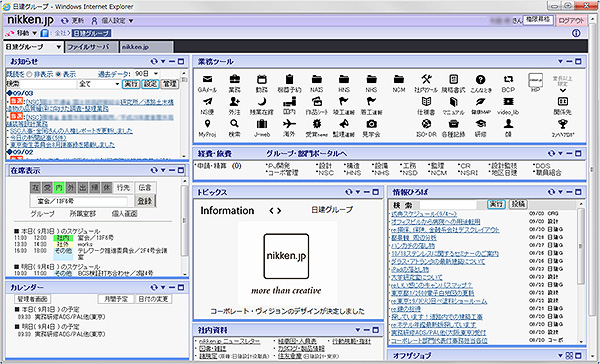The image size is (600, 364).
Task: Click the 顔 person silhouette icon
Action: (508, 124)
